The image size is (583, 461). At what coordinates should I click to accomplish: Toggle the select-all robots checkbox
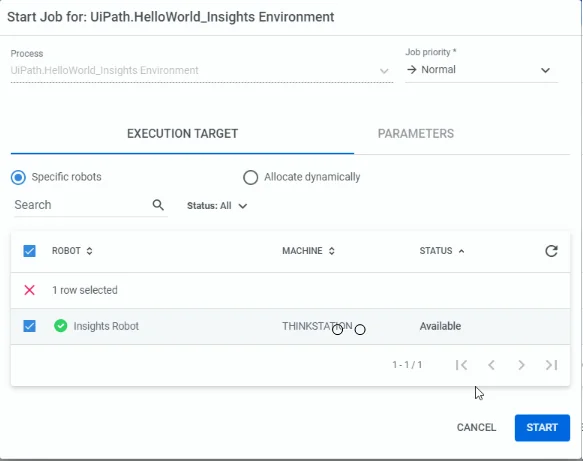(29, 251)
